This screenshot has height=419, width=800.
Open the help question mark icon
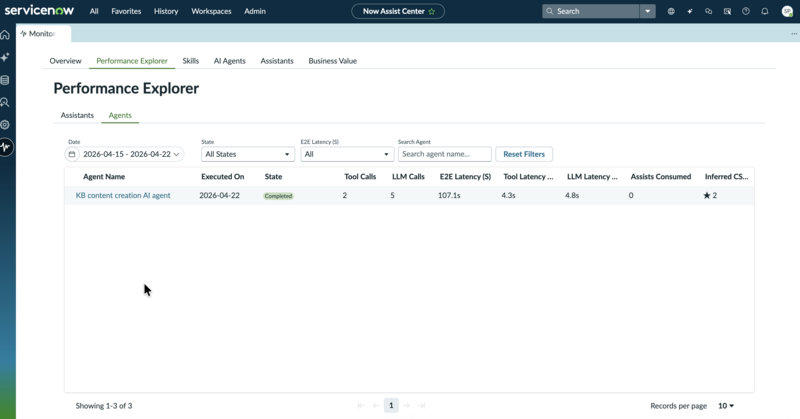pyautogui.click(x=746, y=11)
